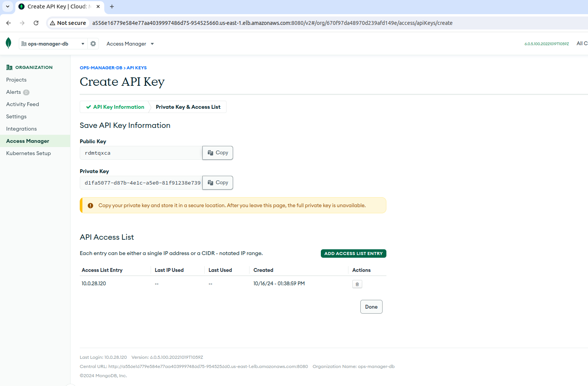Open organization settings gear icon
Viewport: 588px width, 386px height.
(93, 44)
